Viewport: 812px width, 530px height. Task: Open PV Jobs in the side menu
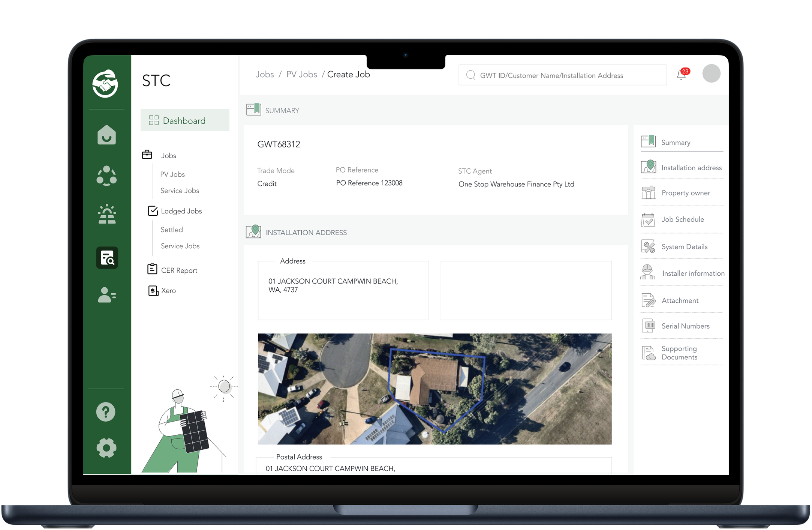172,174
